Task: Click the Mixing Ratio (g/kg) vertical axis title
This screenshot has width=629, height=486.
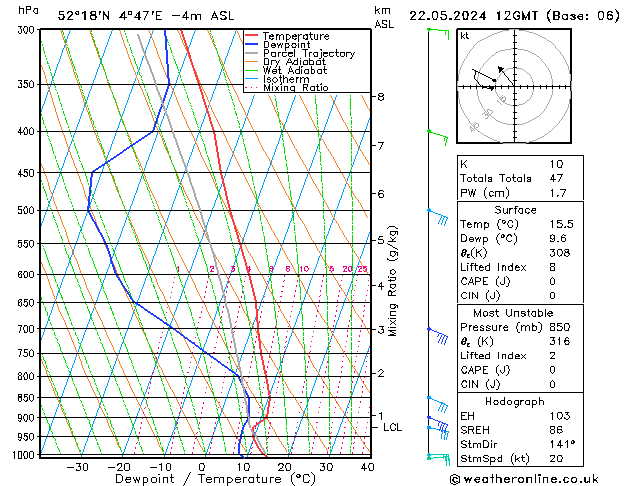Action: click(x=393, y=281)
